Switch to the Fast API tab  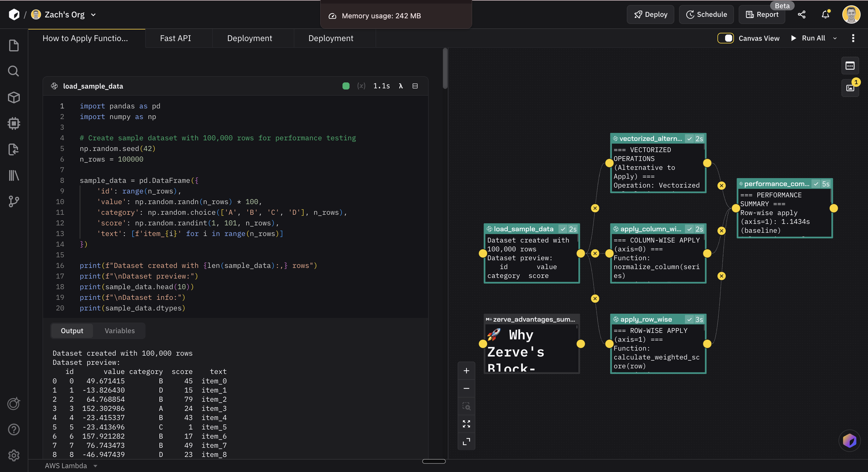pyautogui.click(x=175, y=38)
